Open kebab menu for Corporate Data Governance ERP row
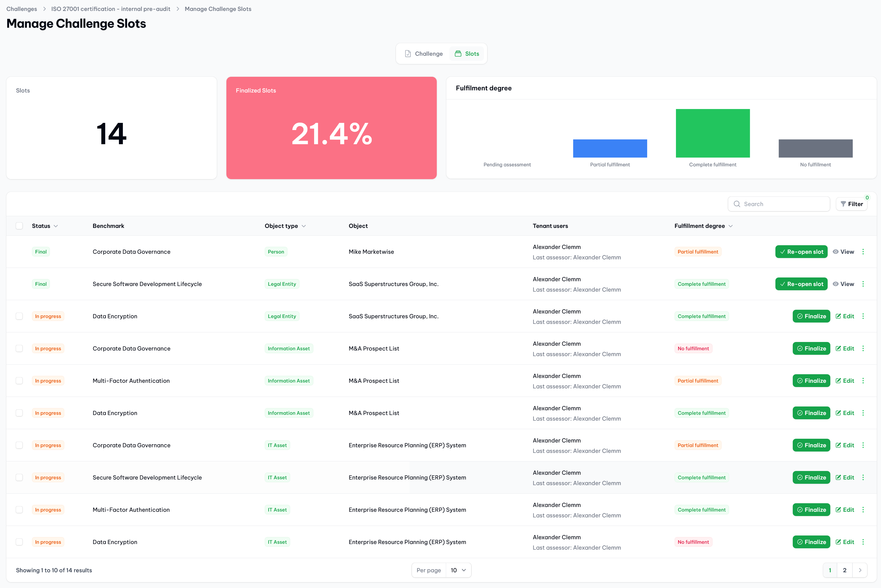 coord(863,445)
